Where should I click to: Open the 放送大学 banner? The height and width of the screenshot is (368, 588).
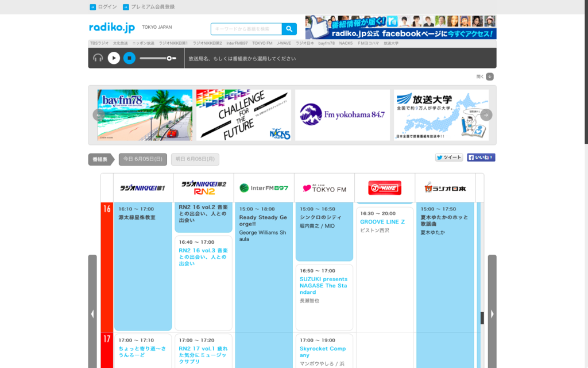coord(442,115)
